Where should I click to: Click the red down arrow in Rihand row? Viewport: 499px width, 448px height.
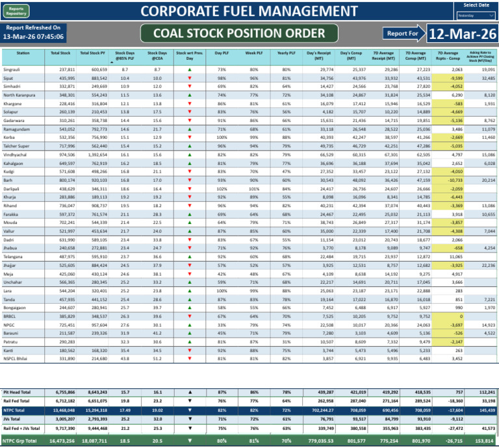190,206
